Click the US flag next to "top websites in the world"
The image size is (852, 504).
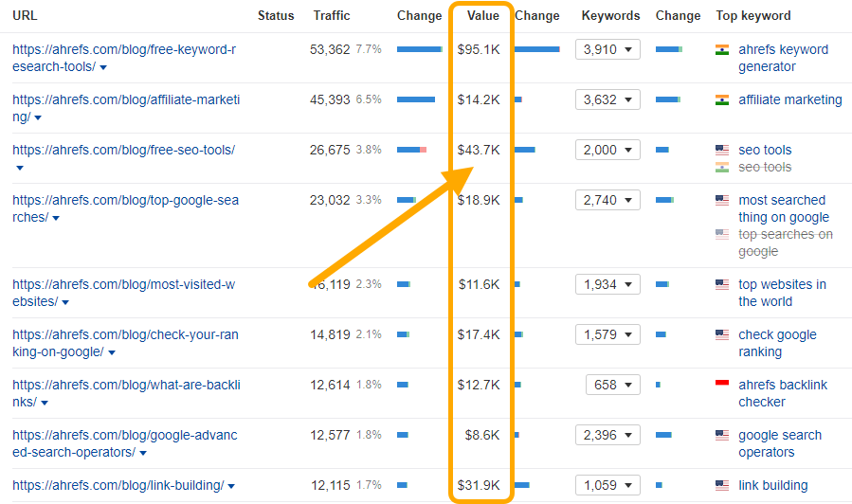pyautogui.click(x=722, y=284)
